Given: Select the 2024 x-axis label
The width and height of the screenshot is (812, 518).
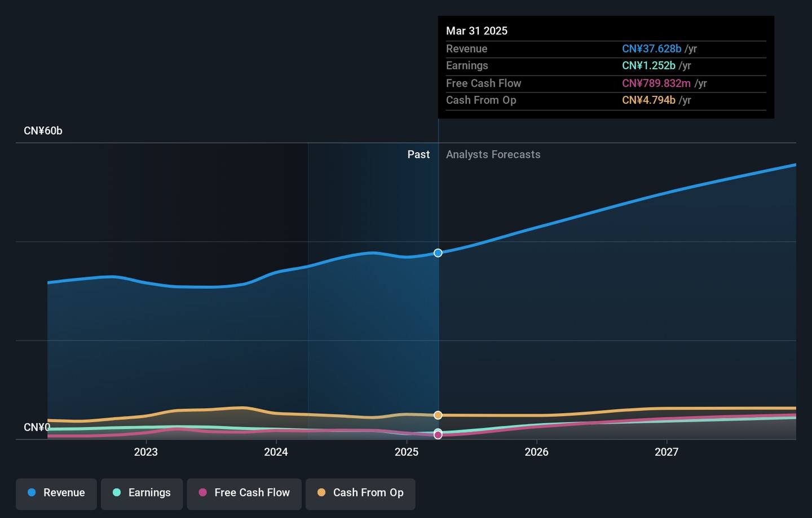Looking at the screenshot, I should 276,452.
